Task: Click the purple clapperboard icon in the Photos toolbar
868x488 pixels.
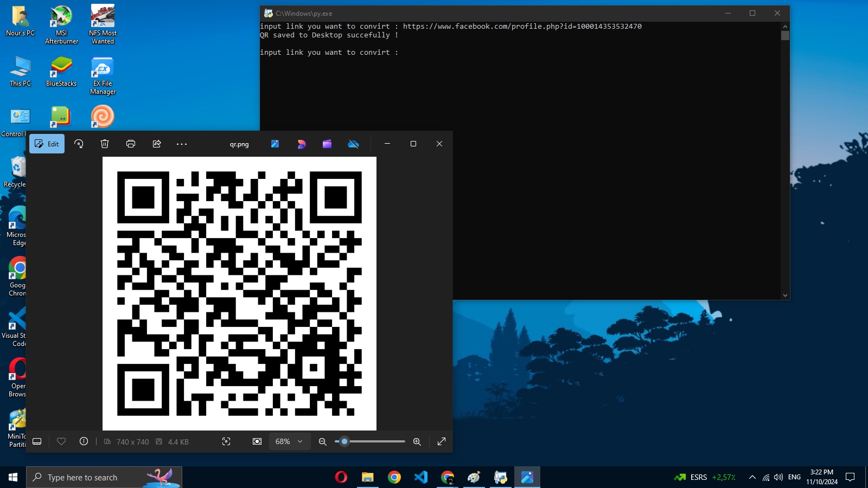Action: (327, 144)
